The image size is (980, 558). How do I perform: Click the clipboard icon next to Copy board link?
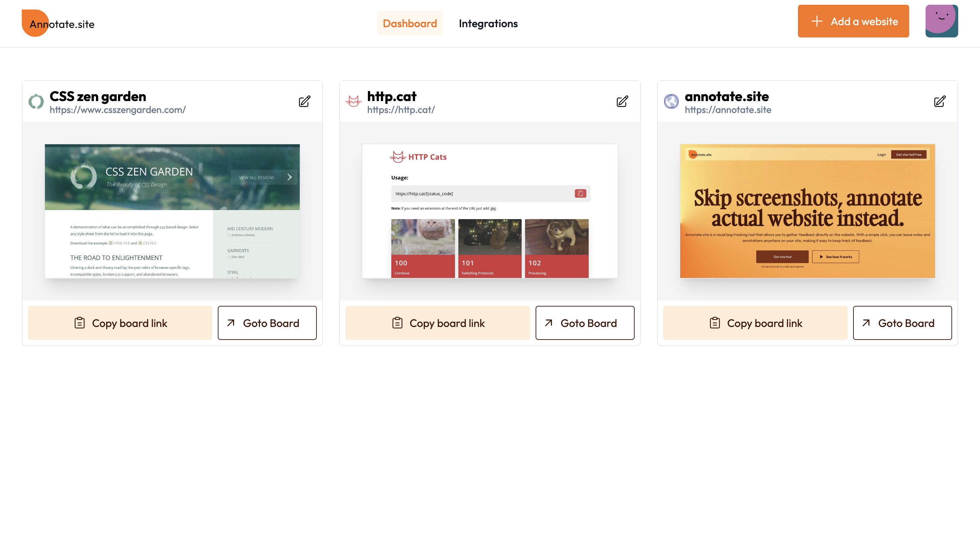pos(79,323)
